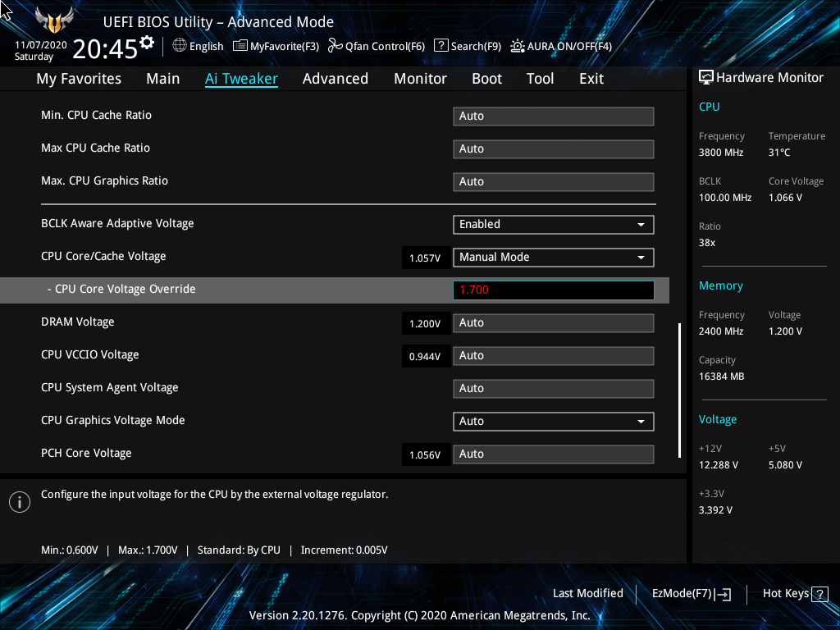Viewport: 840px width, 630px height.
Task: Click CPU temperature 31°C value
Action: click(x=779, y=153)
